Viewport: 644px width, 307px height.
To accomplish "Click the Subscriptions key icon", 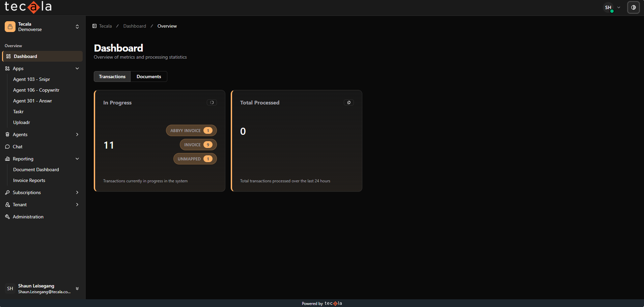I will tap(7, 192).
